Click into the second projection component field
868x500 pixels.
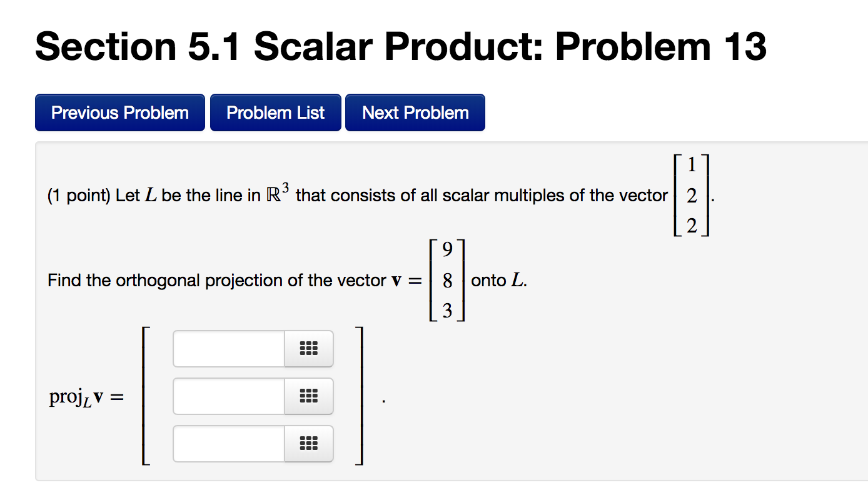tap(228, 396)
